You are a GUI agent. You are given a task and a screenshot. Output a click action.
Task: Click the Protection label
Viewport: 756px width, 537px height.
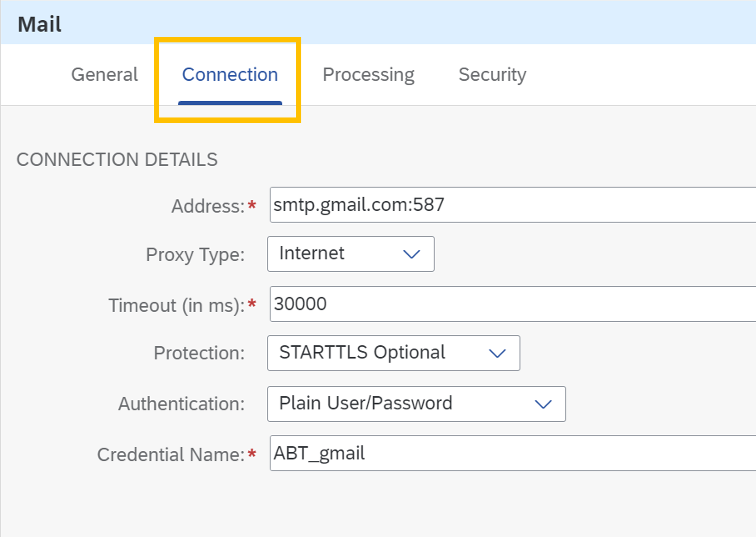pyautogui.click(x=199, y=353)
